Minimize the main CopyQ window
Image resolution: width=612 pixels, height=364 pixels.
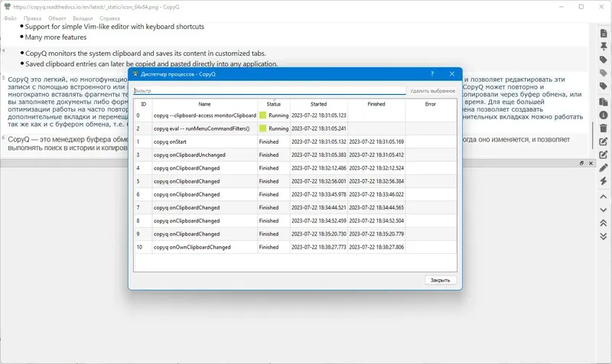coord(562,7)
